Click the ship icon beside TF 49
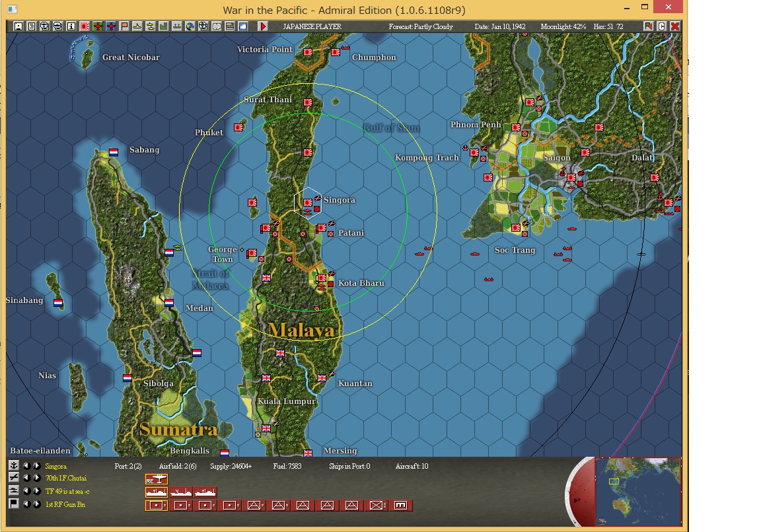 tap(14, 491)
